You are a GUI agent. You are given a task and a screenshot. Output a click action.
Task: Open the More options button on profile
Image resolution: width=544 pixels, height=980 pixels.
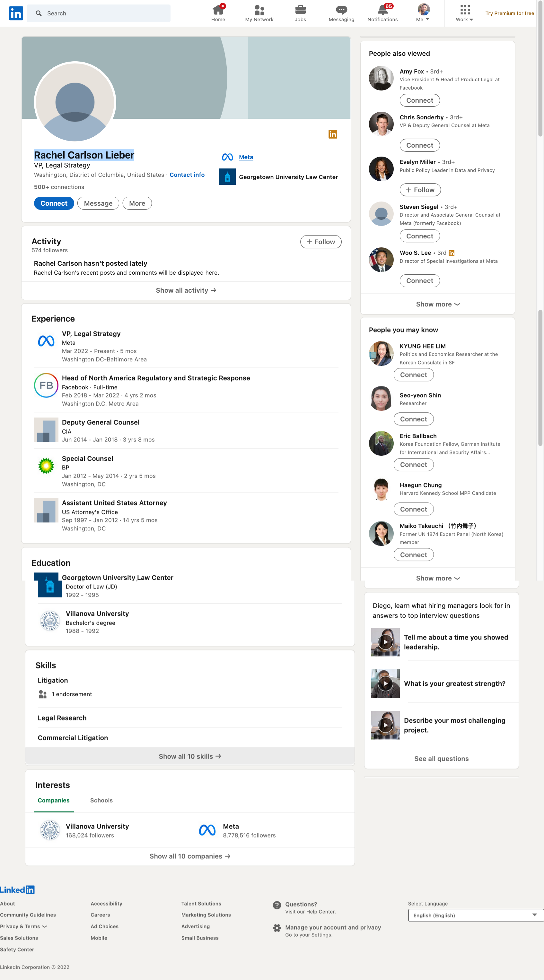click(137, 203)
